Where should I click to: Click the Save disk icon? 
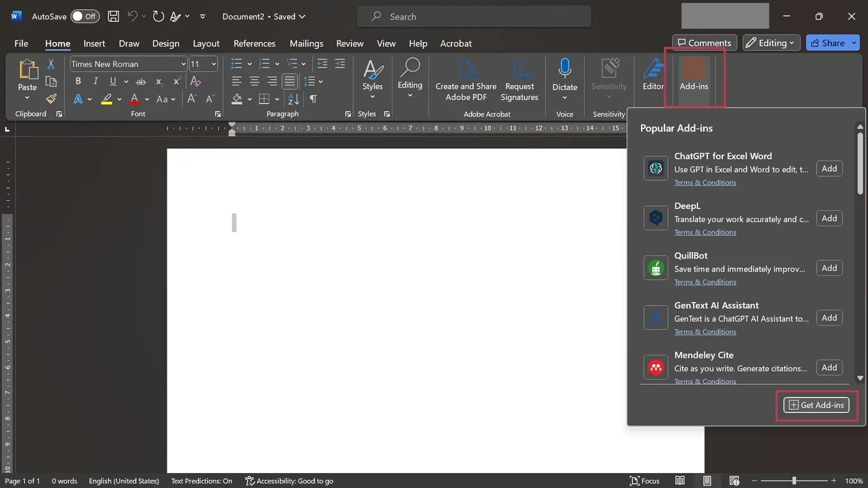(x=113, y=17)
